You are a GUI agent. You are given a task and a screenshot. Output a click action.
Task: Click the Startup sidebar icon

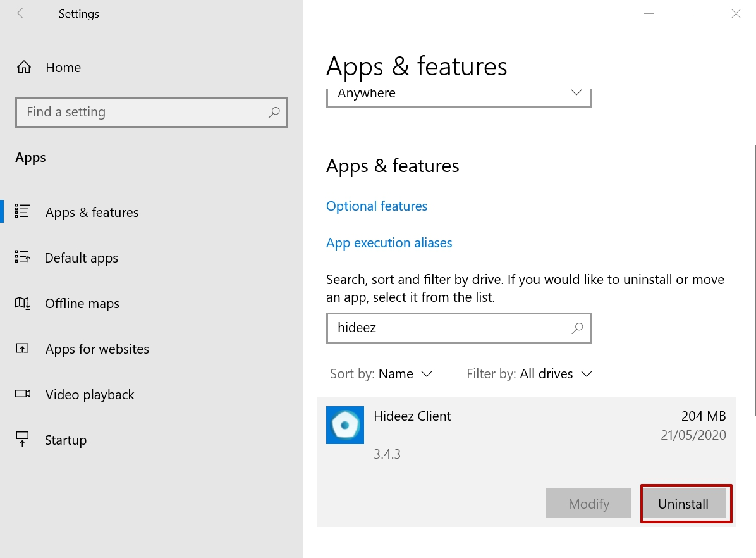(23, 440)
